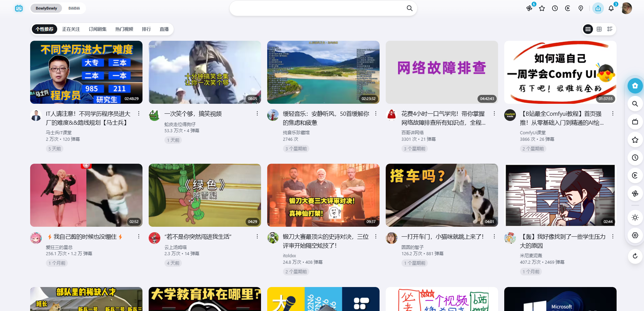Image resolution: width=644 pixels, height=311 pixels.
Task: Click the moments pinwheel icon with badge 6
Action: click(x=529, y=8)
